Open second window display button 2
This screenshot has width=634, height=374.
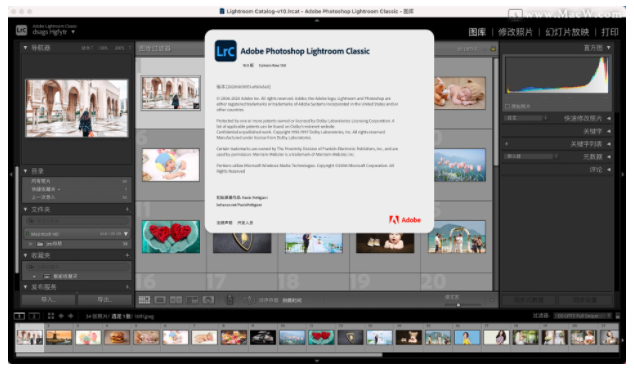34,316
